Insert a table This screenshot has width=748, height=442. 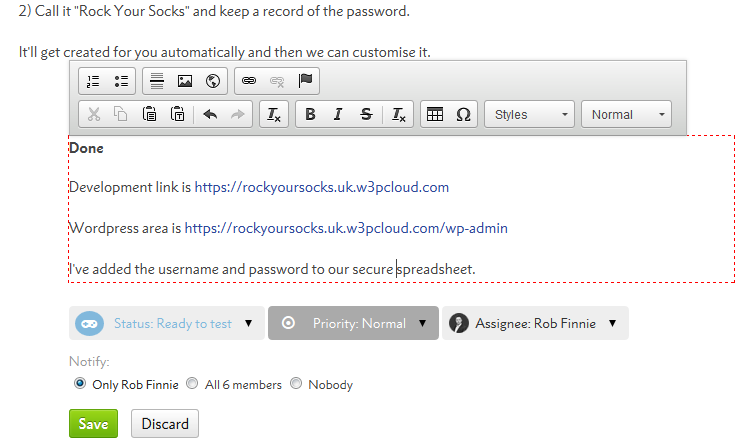point(435,115)
